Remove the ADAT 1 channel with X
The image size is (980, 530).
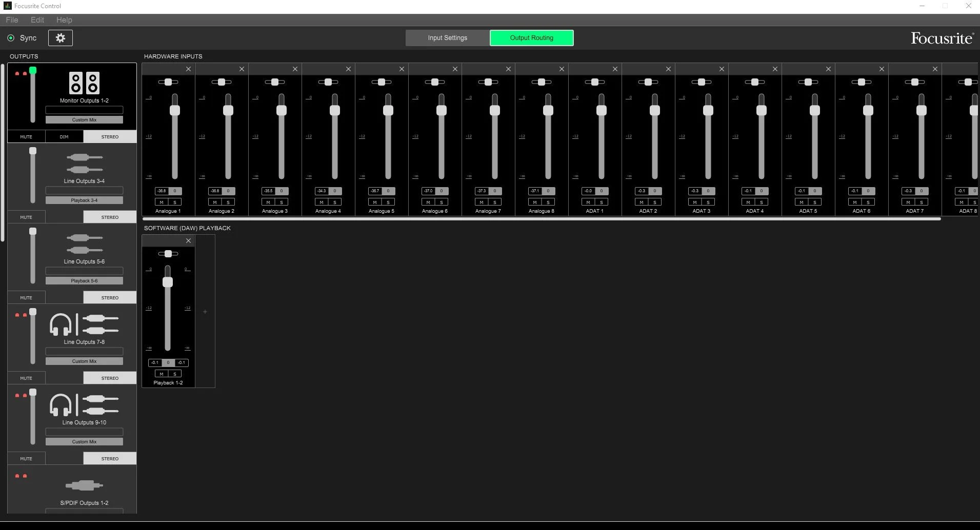615,69
